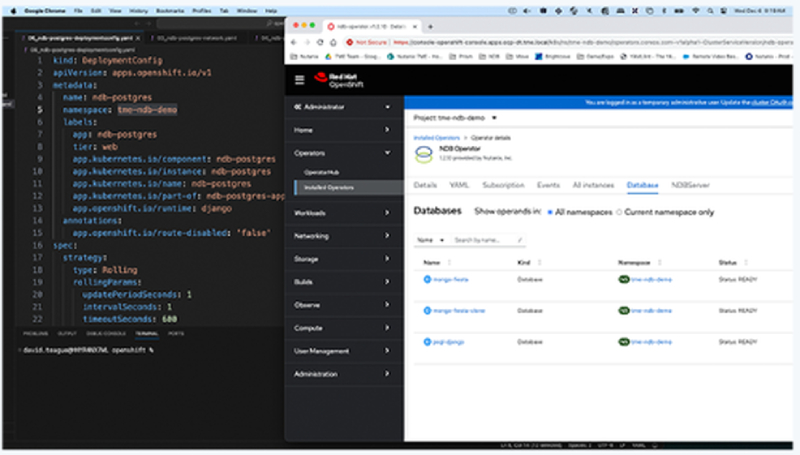Switch to the NDBServer tab
800x455 pixels.
pyautogui.click(x=690, y=185)
